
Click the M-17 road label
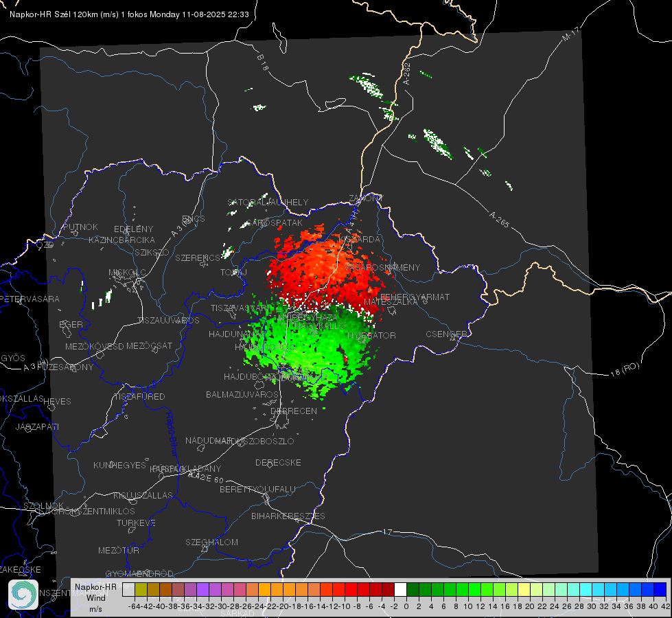tap(571, 34)
